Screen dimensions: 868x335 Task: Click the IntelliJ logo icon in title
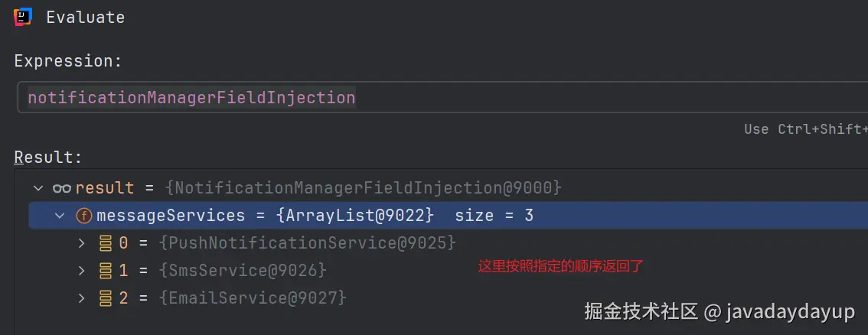(23, 17)
